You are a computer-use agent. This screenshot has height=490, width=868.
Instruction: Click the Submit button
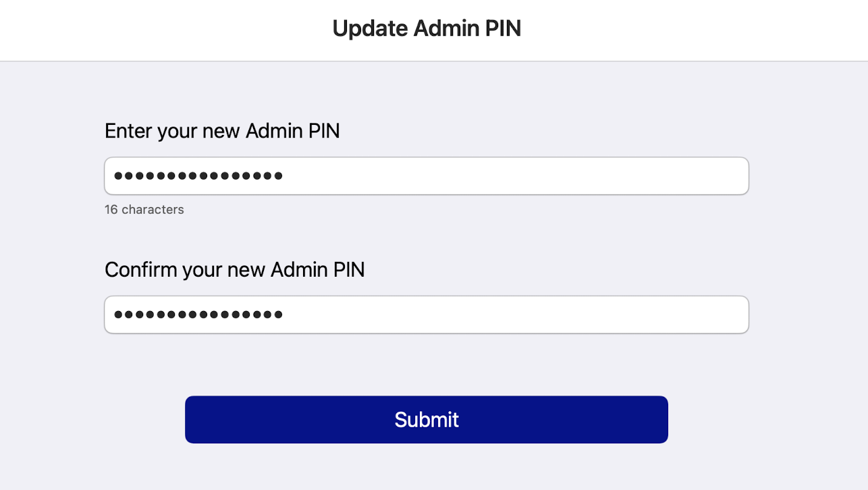coord(427,420)
